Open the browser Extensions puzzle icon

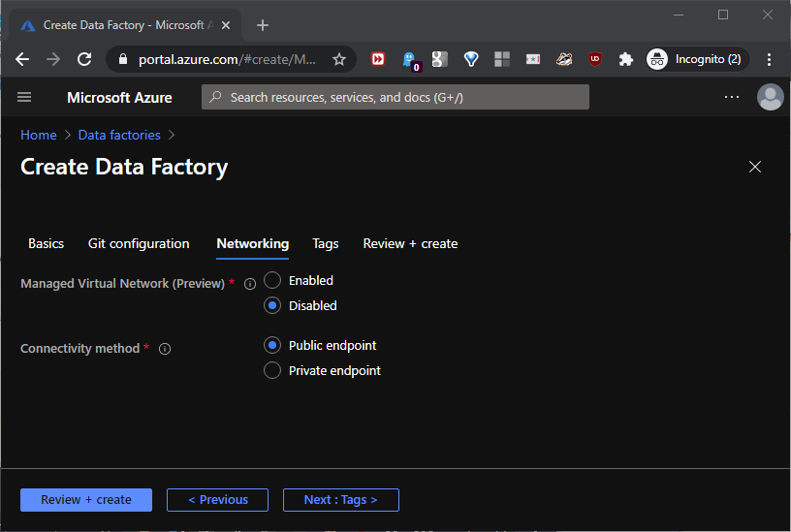pyautogui.click(x=626, y=59)
